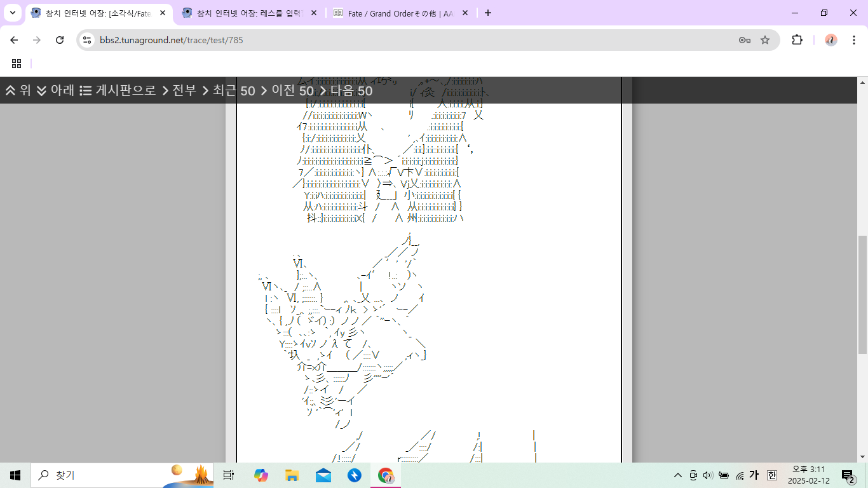The width and height of the screenshot is (868, 488).
Task: View site information icon in address bar
Action: click(x=88, y=40)
